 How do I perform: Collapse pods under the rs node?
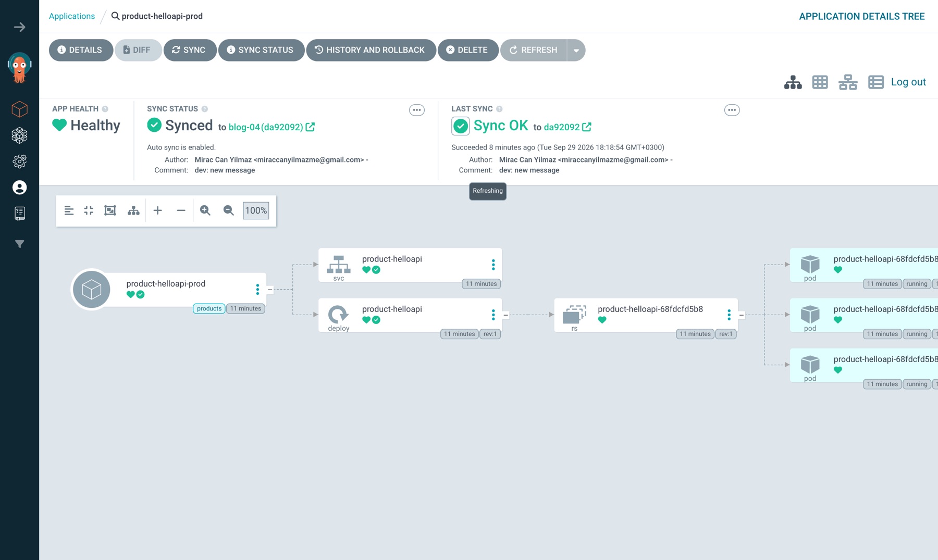coord(742,315)
